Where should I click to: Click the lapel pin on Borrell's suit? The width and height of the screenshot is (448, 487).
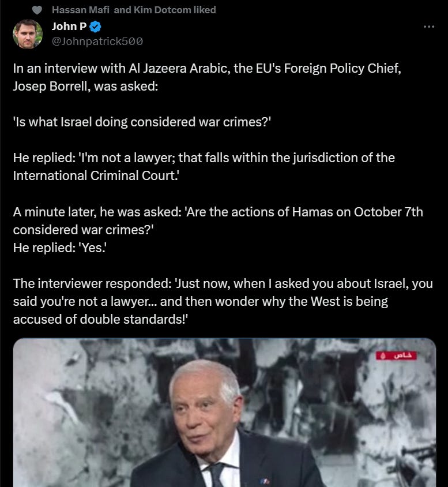[265, 482]
